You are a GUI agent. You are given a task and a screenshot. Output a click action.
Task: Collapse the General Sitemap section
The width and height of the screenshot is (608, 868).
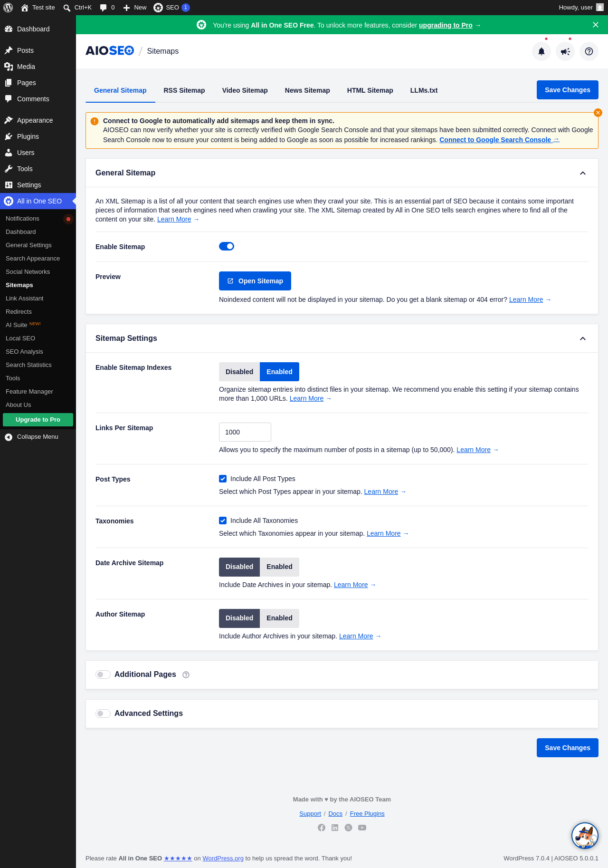(583, 173)
